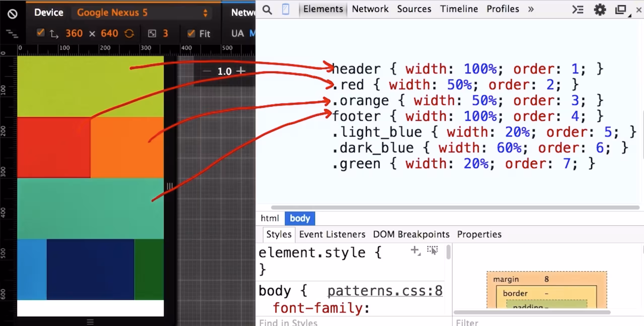
Task: Select the body breadcrumb element
Action: [300, 218]
